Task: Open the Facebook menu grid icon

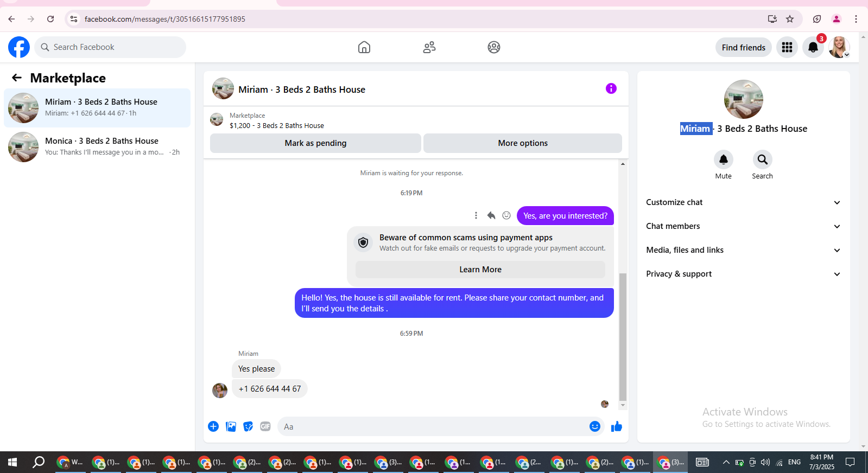Action: (787, 47)
